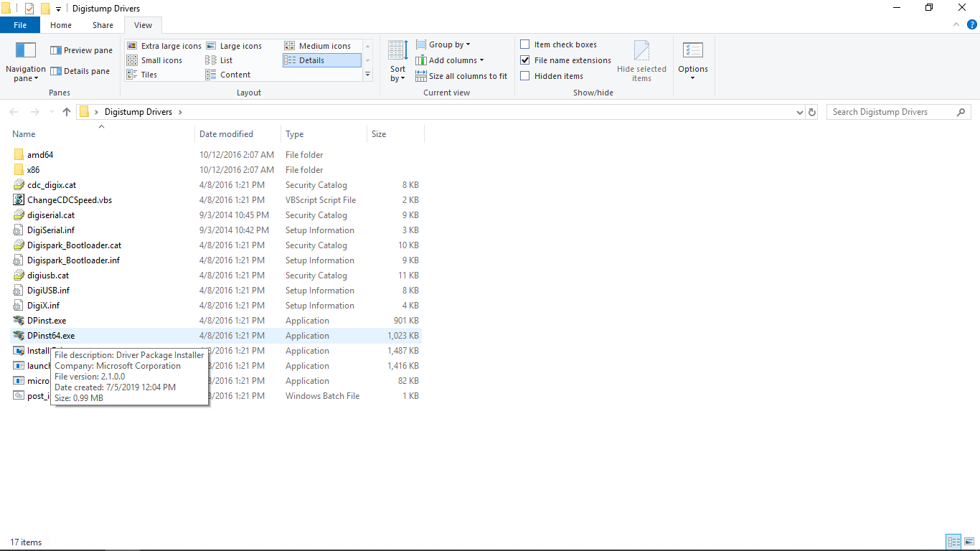The image size is (980, 551).
Task: Open the Preview pane
Action: 80,50
